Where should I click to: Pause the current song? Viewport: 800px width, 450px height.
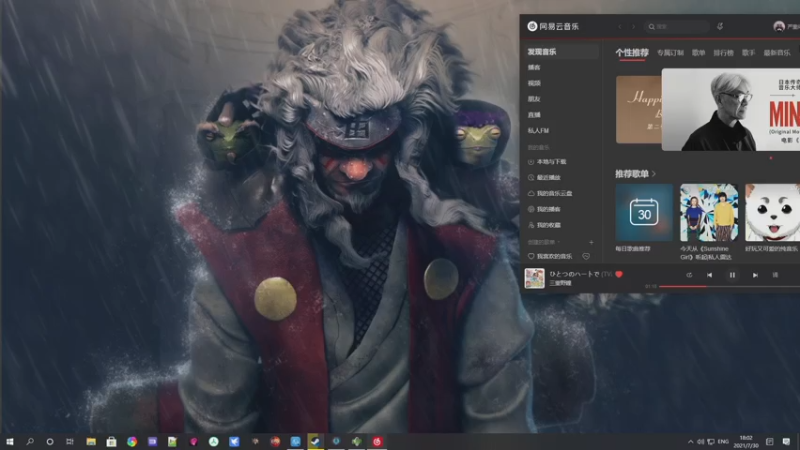(x=732, y=275)
